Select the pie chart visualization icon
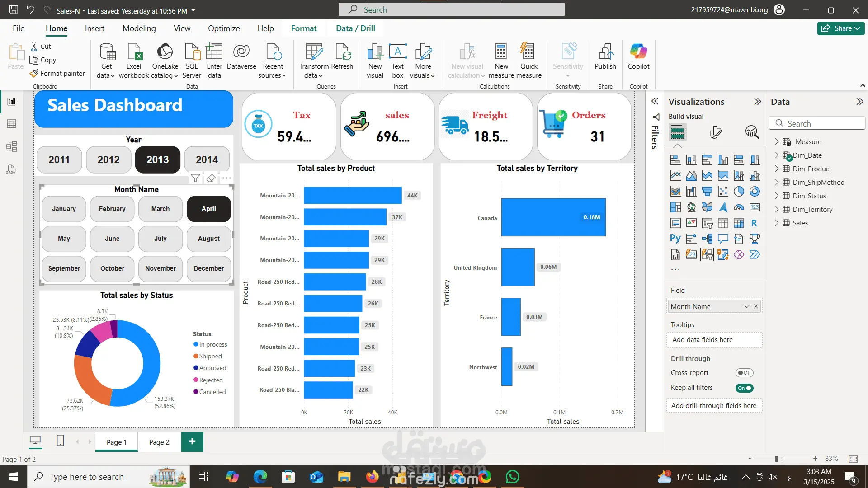This screenshot has width=868, height=488. [x=739, y=192]
